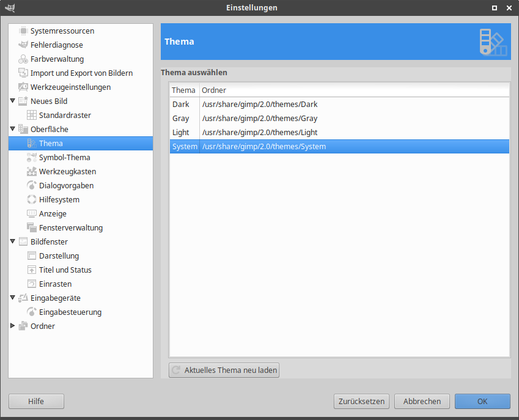
Task: Collapse the Eingabegeräte tree node
Action: pyautogui.click(x=13, y=298)
